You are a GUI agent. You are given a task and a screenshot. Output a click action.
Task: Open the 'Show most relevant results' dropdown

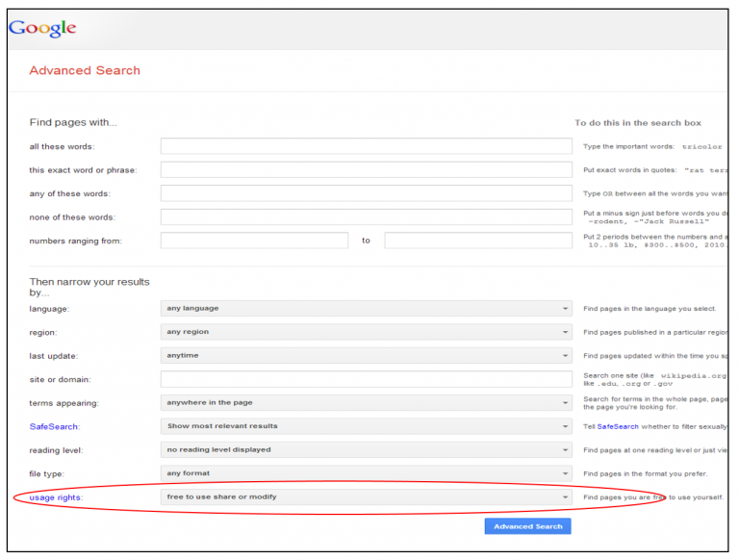(366, 426)
